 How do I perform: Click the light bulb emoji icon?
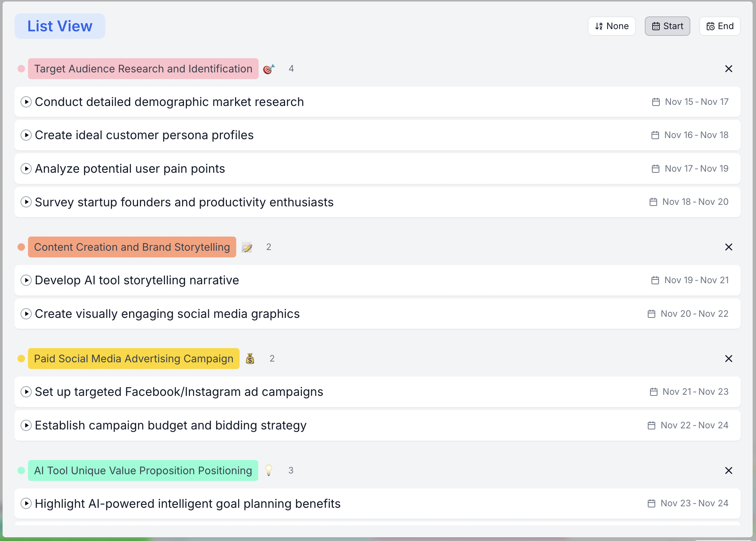point(268,470)
